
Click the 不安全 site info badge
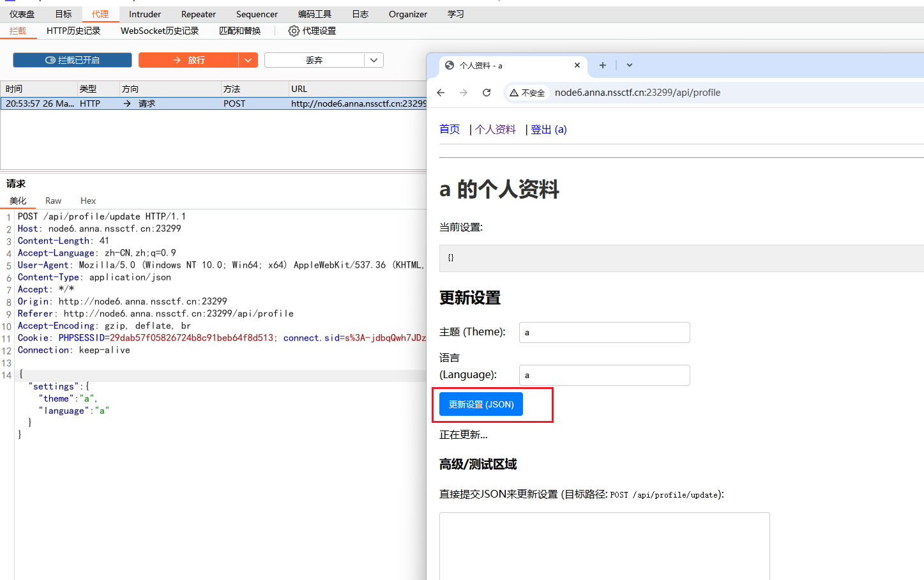[527, 93]
